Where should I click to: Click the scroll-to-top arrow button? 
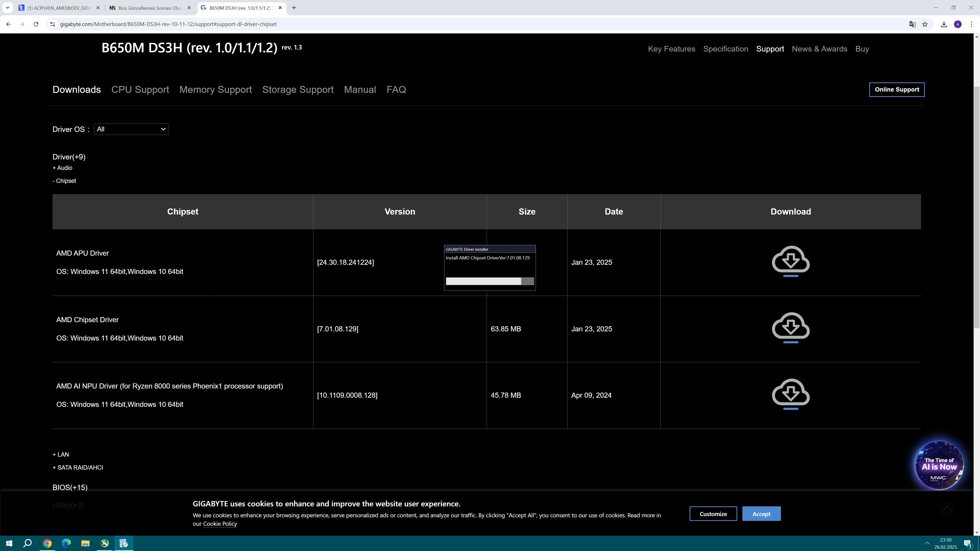pyautogui.click(x=947, y=509)
